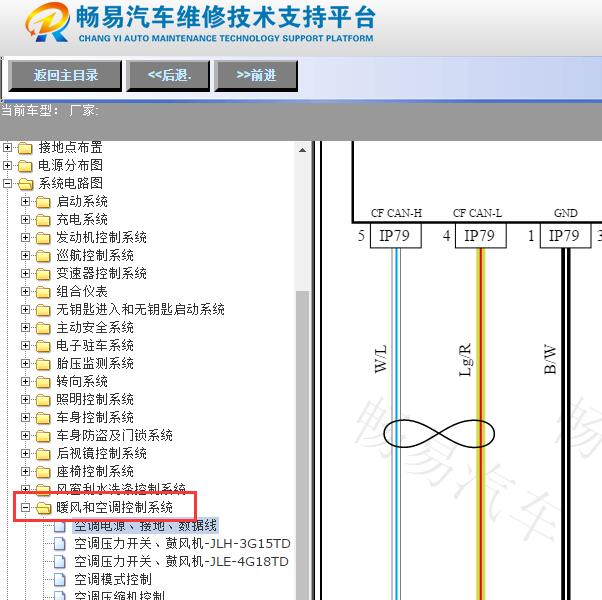Click the folder icon for 车身防盗及门锁系统
This screenshot has width=602, height=600.
(x=43, y=436)
